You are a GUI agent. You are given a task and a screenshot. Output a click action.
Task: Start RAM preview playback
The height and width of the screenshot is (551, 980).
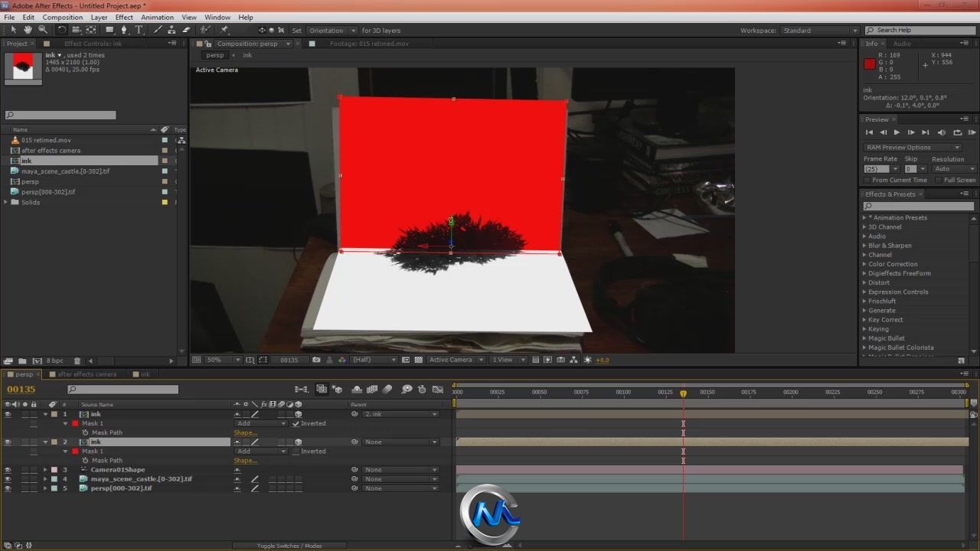[971, 132]
